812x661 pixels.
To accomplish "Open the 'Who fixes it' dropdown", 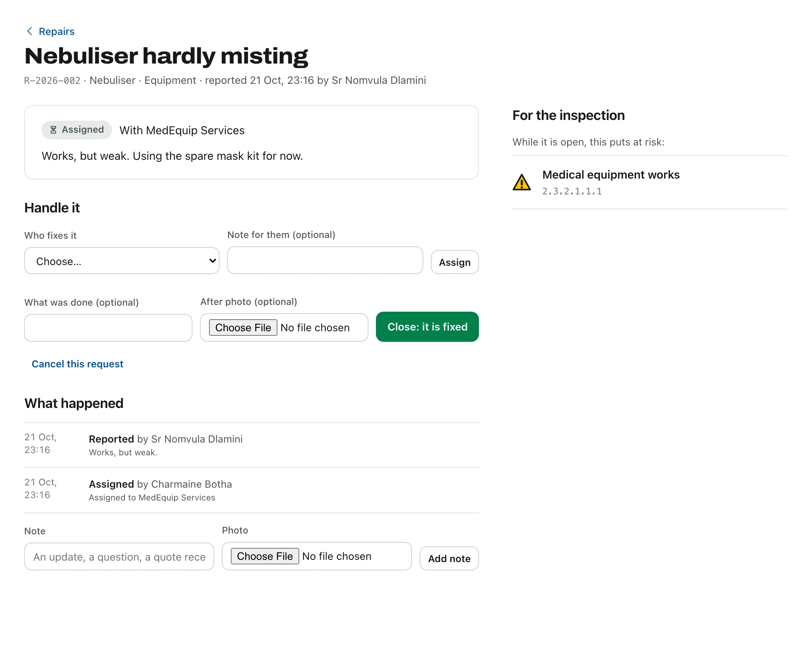I will pos(121,261).
